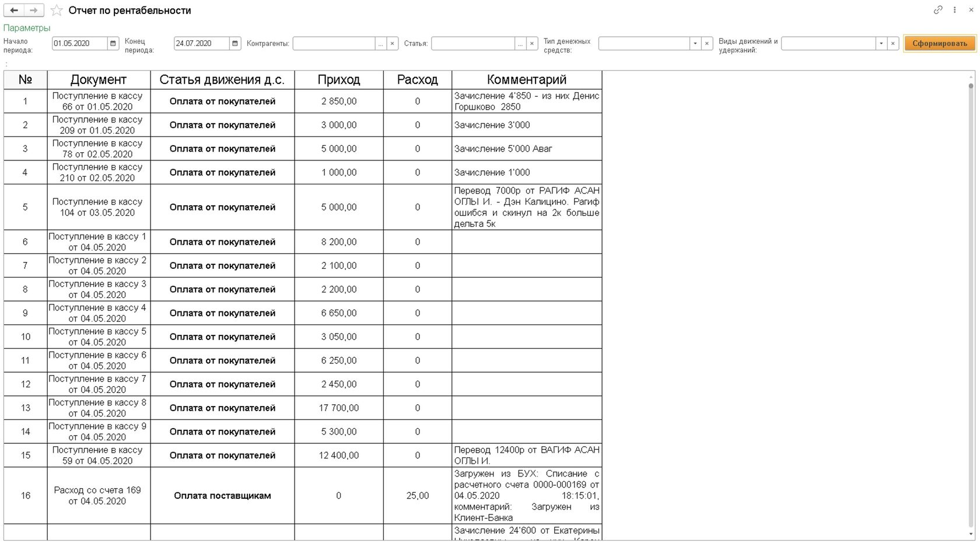The image size is (980, 543).
Task: Select comment 'Зачисление 4'850 - из них Денис'
Action: pyautogui.click(x=527, y=101)
